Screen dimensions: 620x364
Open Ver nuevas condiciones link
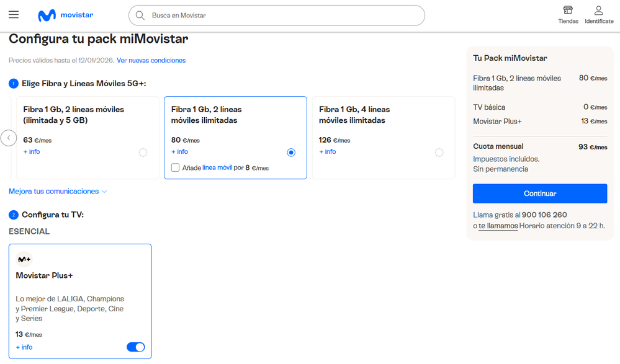pyautogui.click(x=151, y=61)
